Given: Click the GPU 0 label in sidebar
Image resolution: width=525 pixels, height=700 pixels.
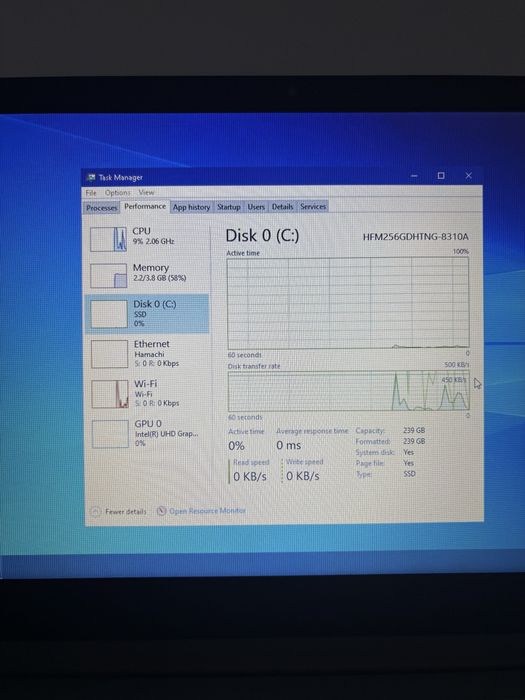Looking at the screenshot, I should coord(148,423).
